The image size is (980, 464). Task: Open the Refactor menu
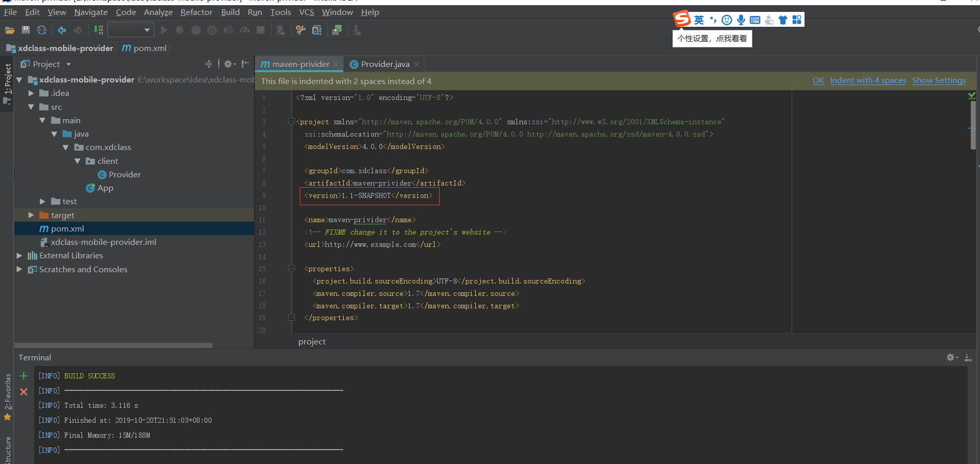(196, 12)
